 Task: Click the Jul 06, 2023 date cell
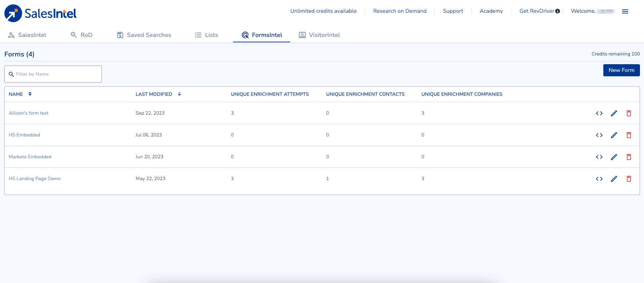point(149,135)
